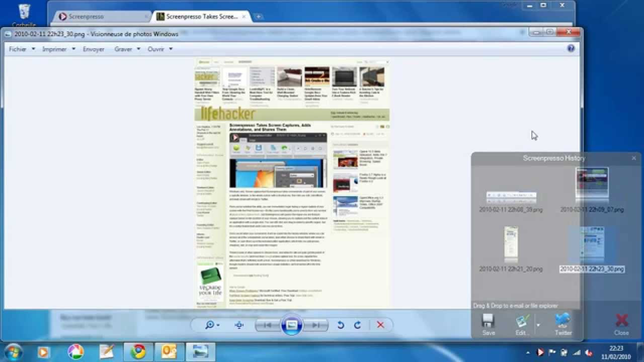Rotate the photo counterclockwise
This screenshot has width=644, height=362.
[341, 325]
